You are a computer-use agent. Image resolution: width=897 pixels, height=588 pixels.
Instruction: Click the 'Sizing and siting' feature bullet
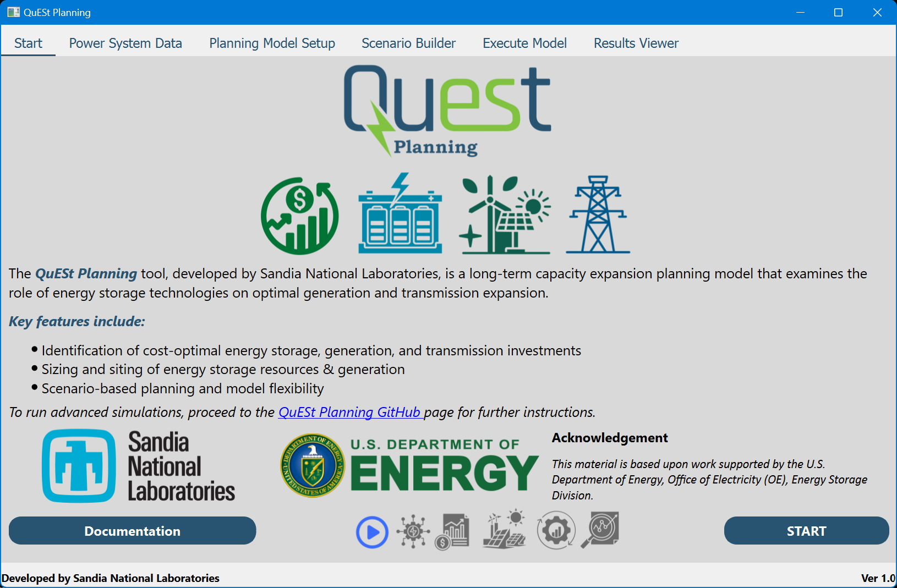(x=223, y=369)
